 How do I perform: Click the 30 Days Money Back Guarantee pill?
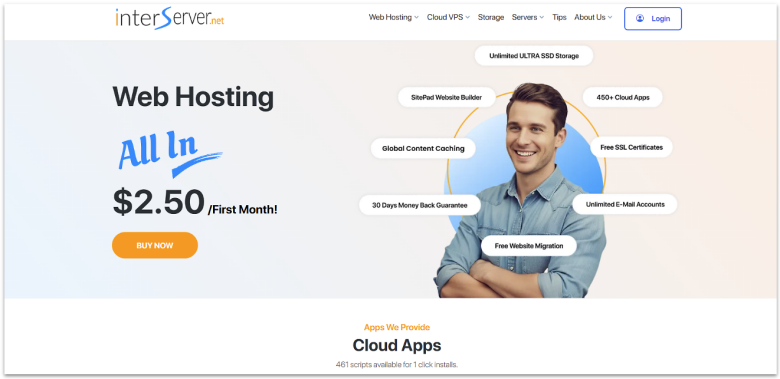(420, 205)
